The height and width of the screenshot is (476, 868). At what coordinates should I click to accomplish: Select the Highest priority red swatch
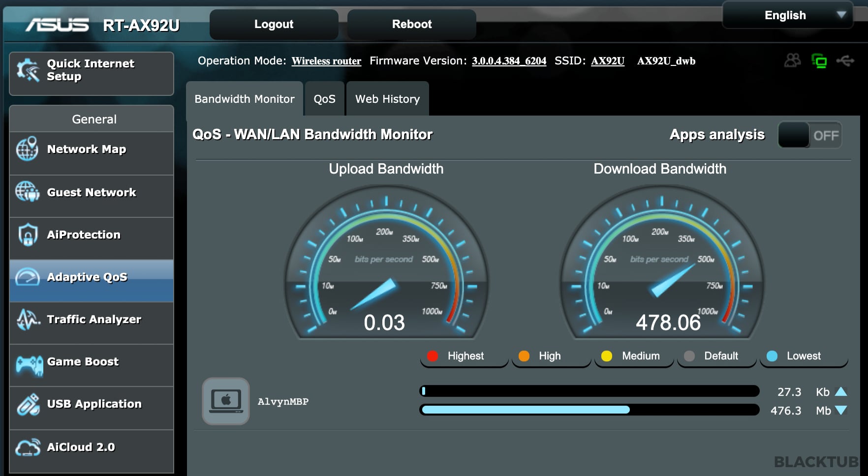point(433,356)
